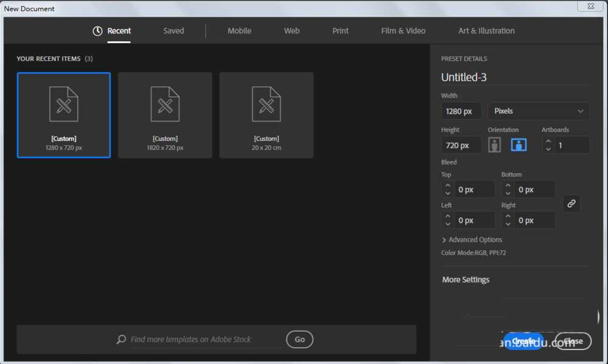Switch to the Mobile tab
The width and height of the screenshot is (608, 364).
239,30
